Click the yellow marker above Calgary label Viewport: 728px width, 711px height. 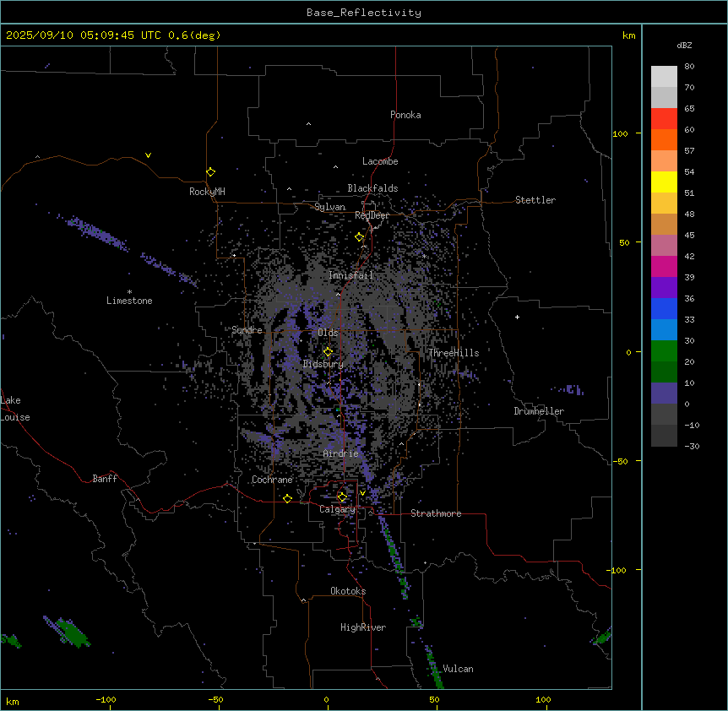(x=342, y=497)
